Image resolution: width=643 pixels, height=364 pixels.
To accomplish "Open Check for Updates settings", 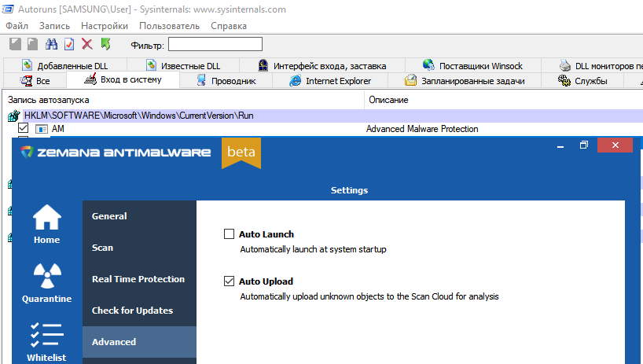I will [x=139, y=311].
